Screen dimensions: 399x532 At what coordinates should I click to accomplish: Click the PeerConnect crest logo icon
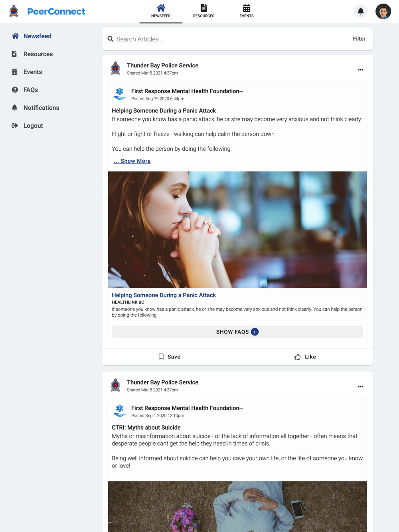tap(14, 11)
